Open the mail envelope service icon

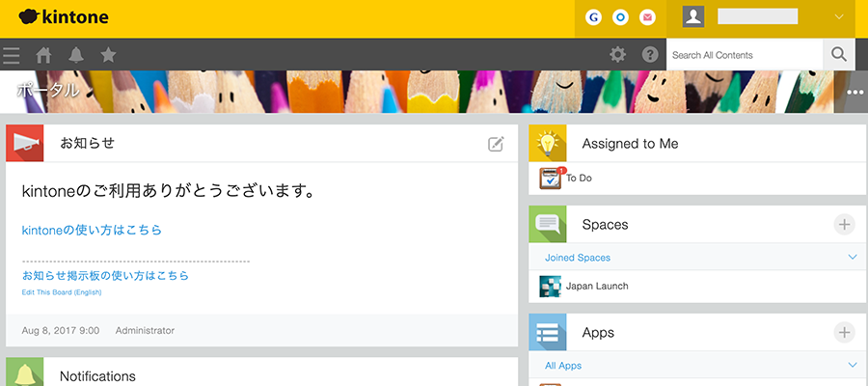pos(648,17)
